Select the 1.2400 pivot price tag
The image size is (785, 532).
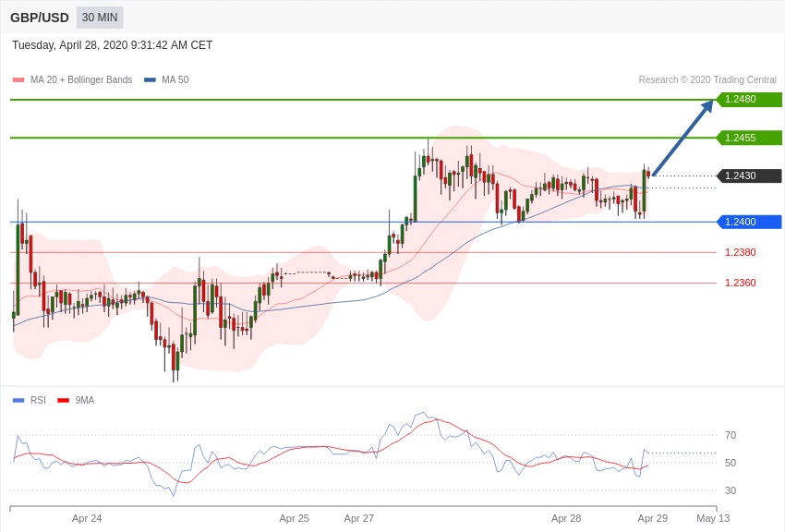pyautogui.click(x=749, y=222)
